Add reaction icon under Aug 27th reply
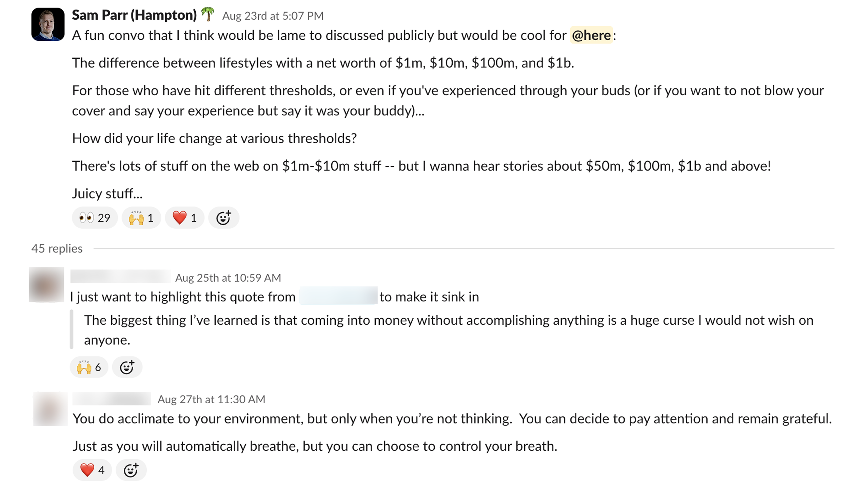The image size is (868, 488). [131, 470]
